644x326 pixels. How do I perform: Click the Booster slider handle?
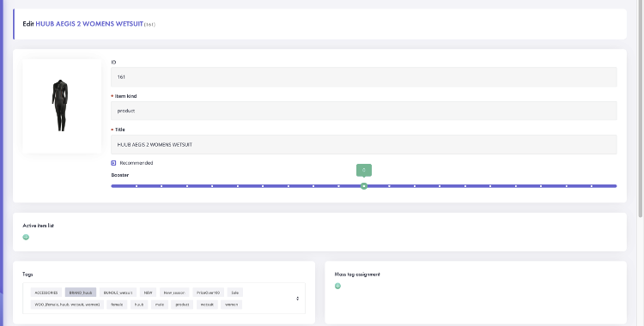pos(364,186)
